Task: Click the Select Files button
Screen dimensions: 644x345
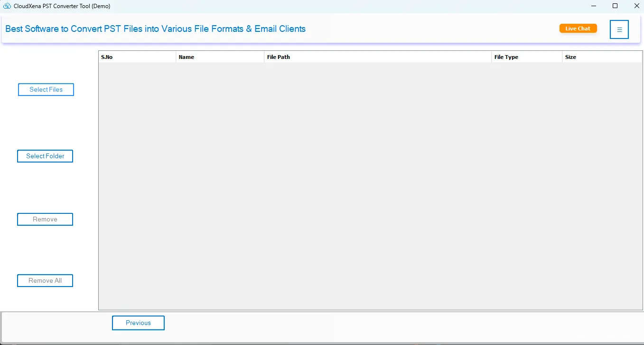Action: 46,89
